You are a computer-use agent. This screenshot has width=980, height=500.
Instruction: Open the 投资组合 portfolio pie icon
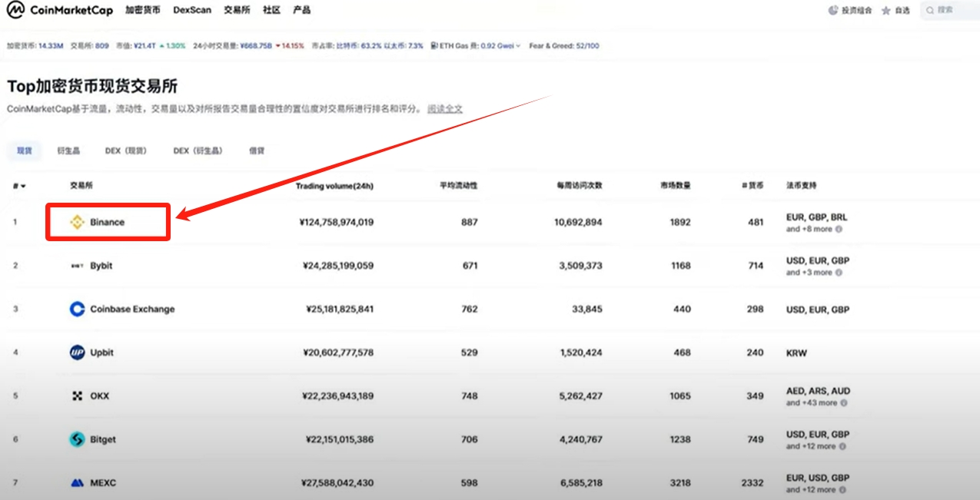(x=832, y=11)
